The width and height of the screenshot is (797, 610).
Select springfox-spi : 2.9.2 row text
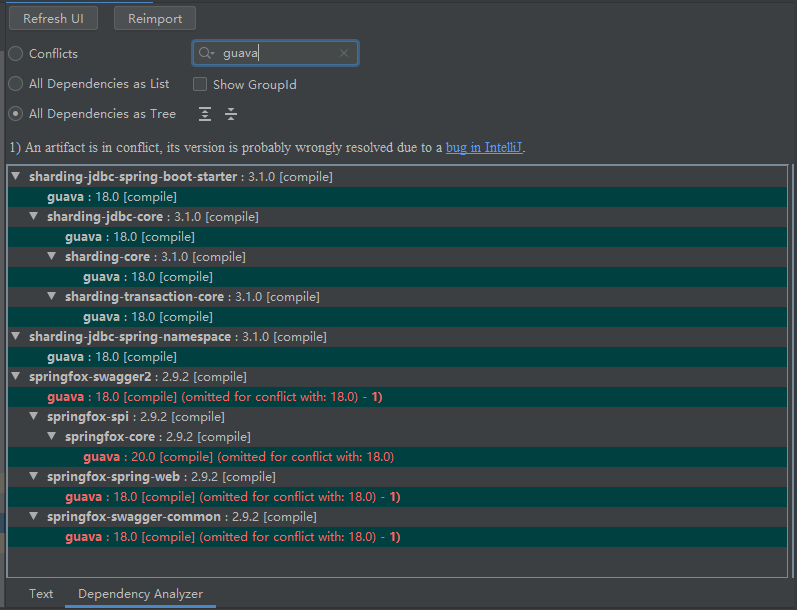tap(136, 417)
